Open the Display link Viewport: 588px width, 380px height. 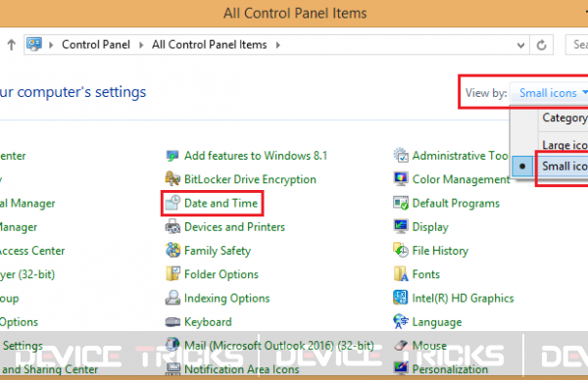430,227
